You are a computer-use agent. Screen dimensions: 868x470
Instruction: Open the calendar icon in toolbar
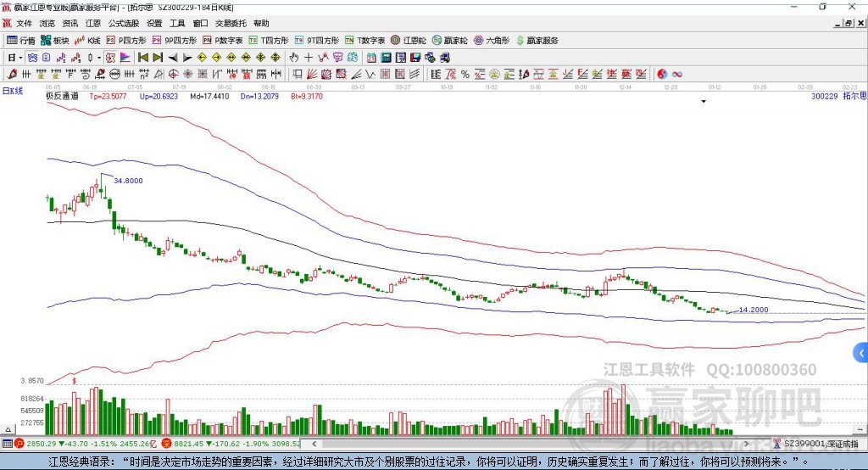(371, 57)
